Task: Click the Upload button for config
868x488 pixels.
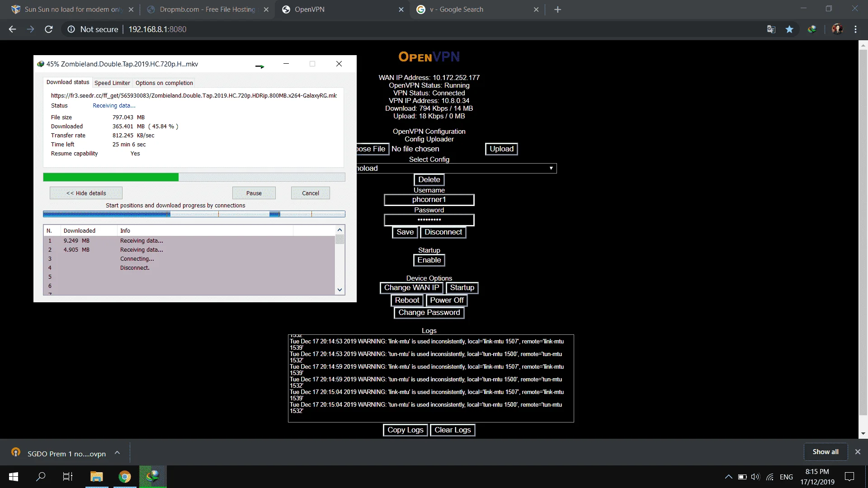Action: pyautogui.click(x=501, y=149)
